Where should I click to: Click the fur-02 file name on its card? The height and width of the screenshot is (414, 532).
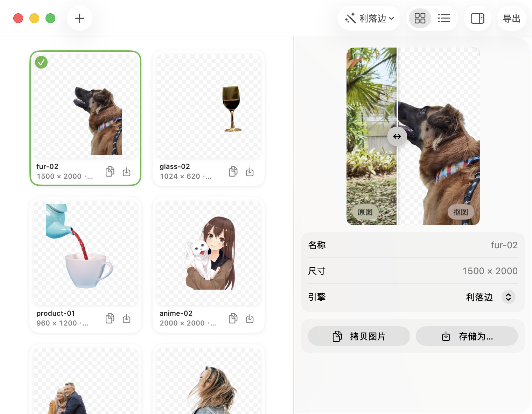[x=47, y=166]
